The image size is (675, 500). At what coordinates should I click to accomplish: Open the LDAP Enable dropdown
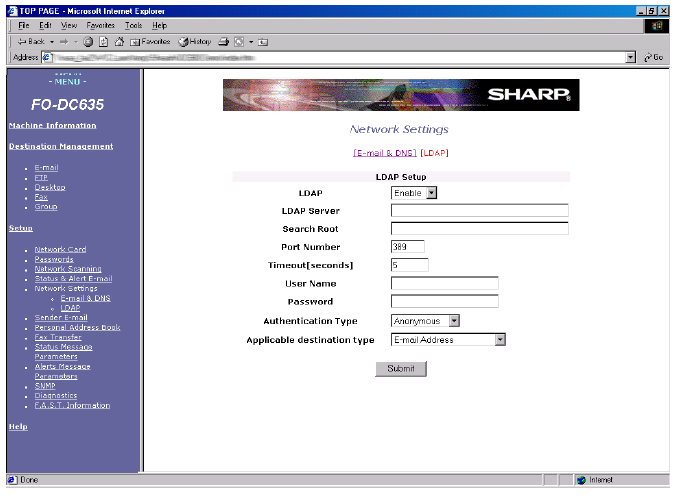tap(414, 192)
